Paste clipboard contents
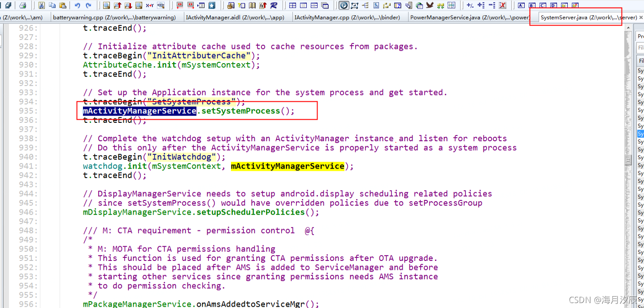644x308 pixels. click(62, 5)
